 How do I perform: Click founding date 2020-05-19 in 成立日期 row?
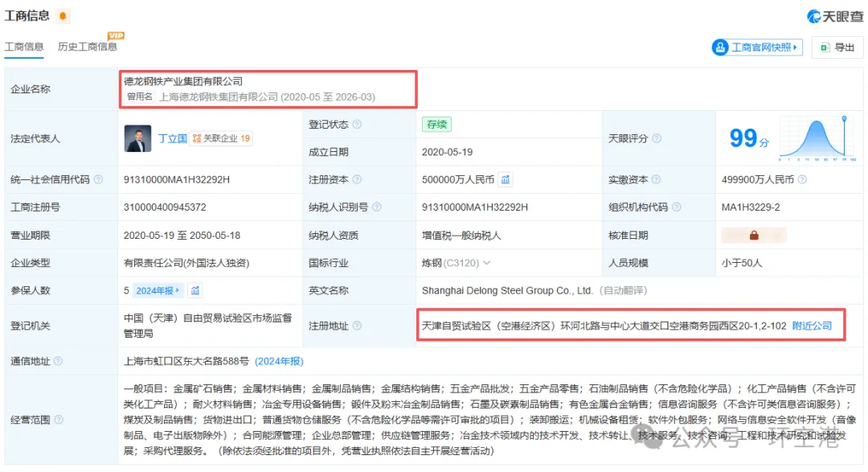(448, 152)
